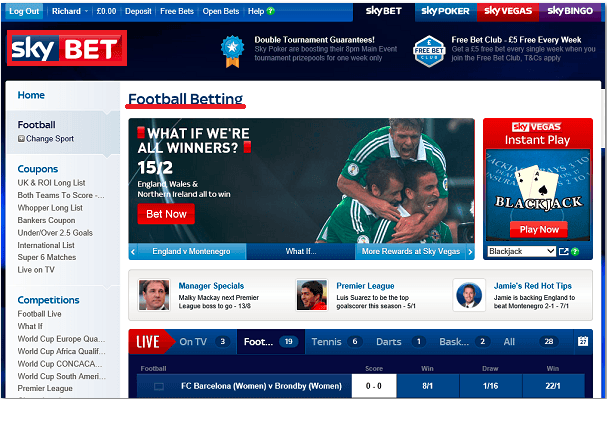Screen dimensions: 607x443
Task: Click the Log Out button
Action: click(x=24, y=11)
